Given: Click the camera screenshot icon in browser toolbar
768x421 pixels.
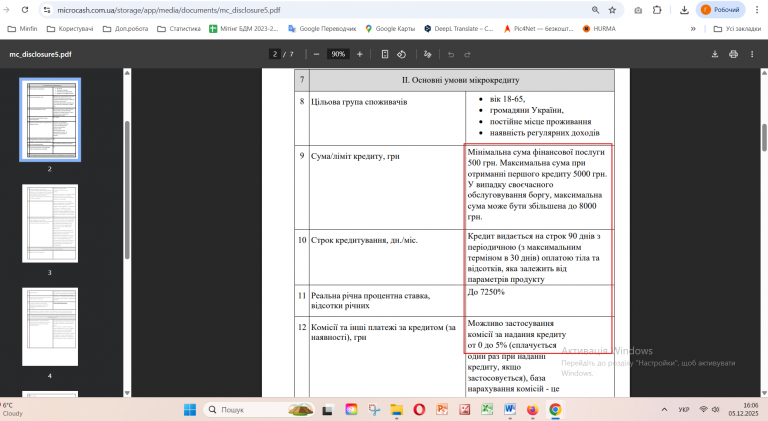Looking at the screenshot, I should (x=638, y=10).
